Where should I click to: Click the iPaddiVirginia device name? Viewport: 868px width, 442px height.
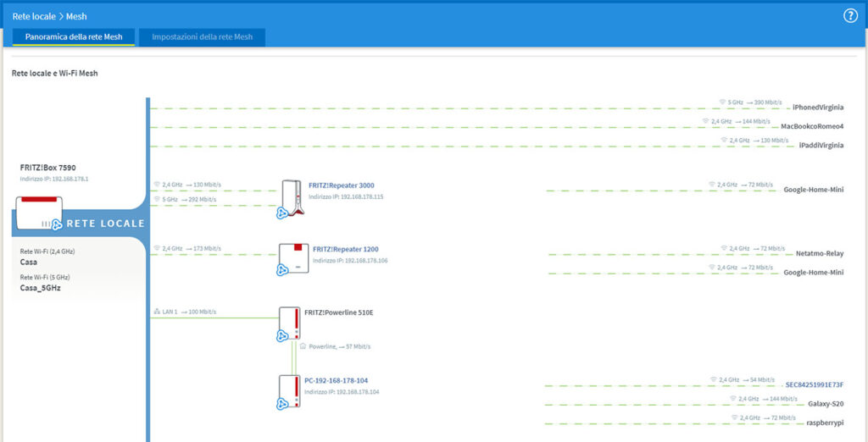(821, 145)
